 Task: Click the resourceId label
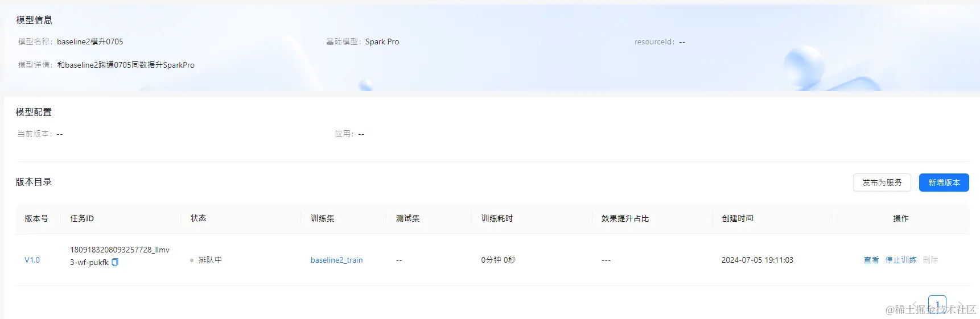(654, 42)
